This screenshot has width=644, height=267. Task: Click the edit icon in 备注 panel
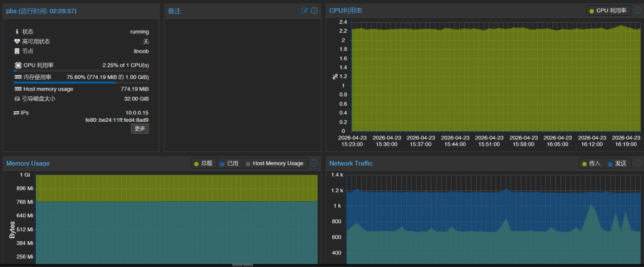click(305, 11)
